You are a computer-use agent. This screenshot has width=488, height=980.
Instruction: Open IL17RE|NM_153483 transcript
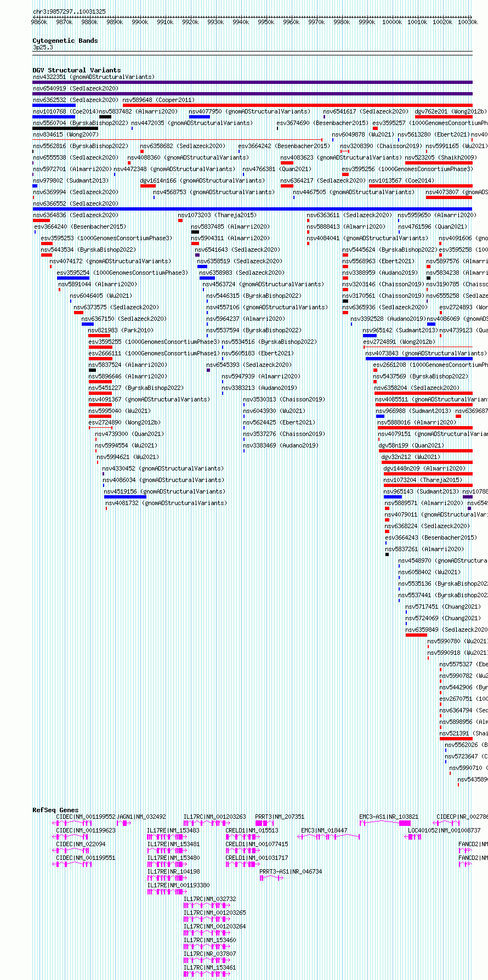click(173, 831)
